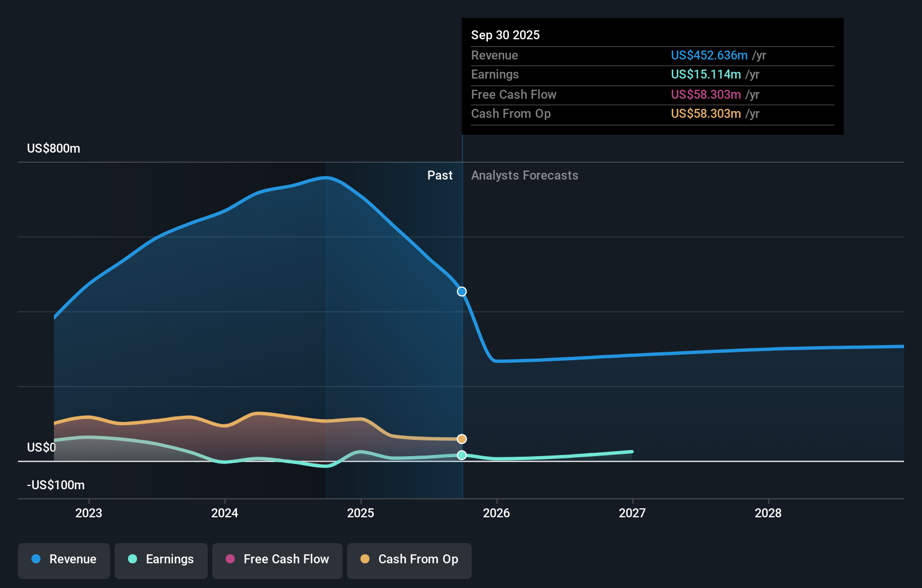Viewport: 922px width, 588px height.
Task: Toggle the Earnings series in legend
Action: pos(161,559)
